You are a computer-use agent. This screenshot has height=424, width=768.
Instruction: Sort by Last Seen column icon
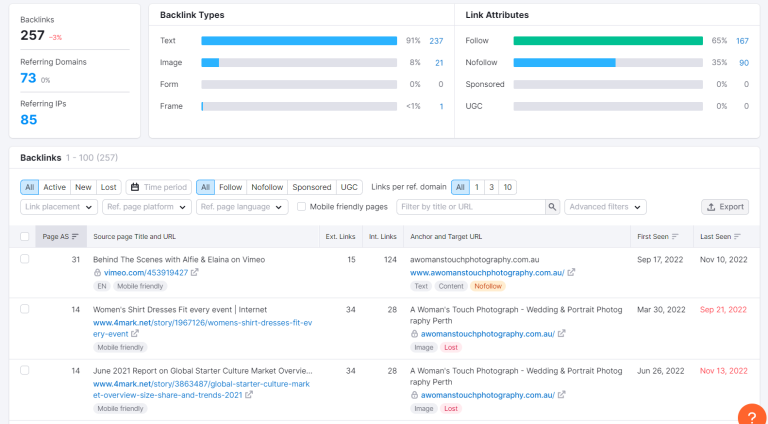[x=737, y=236]
